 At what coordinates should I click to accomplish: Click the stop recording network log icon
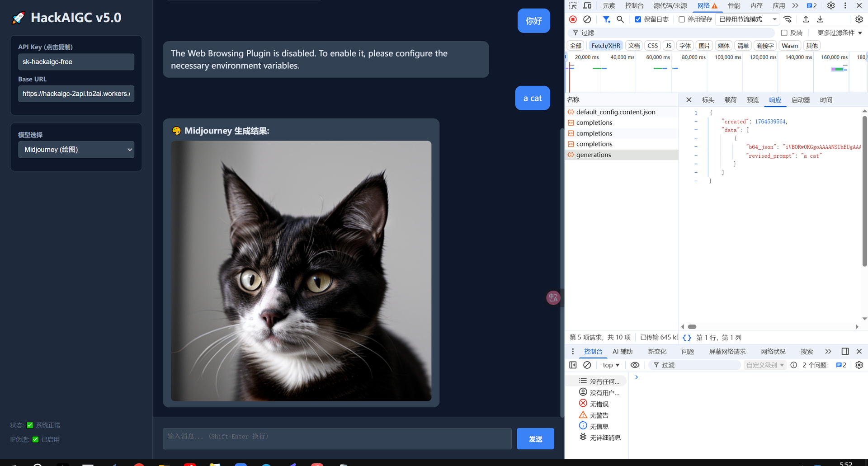pos(573,19)
